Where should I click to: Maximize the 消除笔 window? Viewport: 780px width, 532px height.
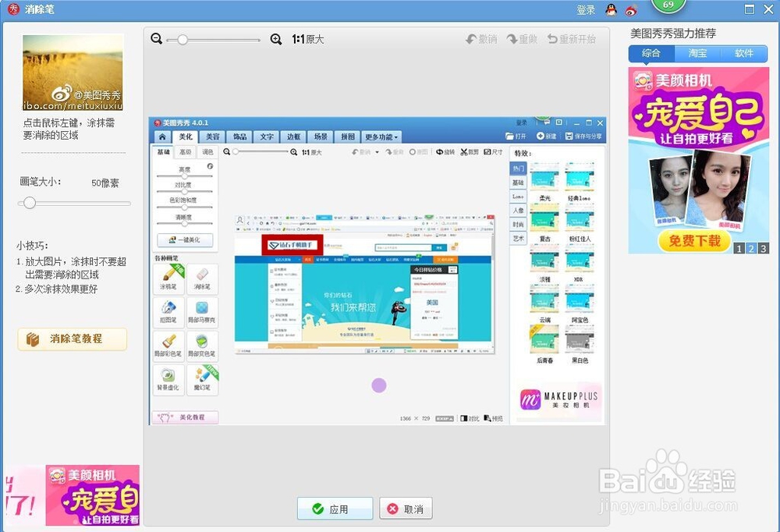tap(749, 9)
